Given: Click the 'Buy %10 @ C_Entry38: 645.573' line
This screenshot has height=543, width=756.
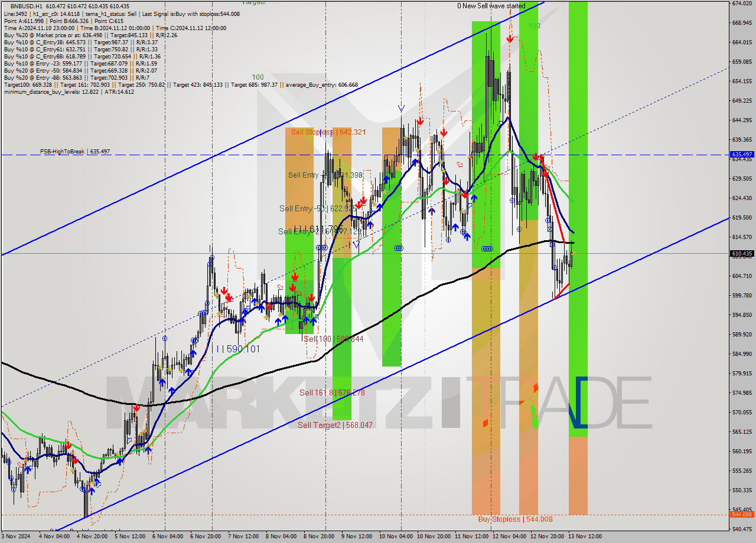Looking at the screenshot, I should click(80, 42).
